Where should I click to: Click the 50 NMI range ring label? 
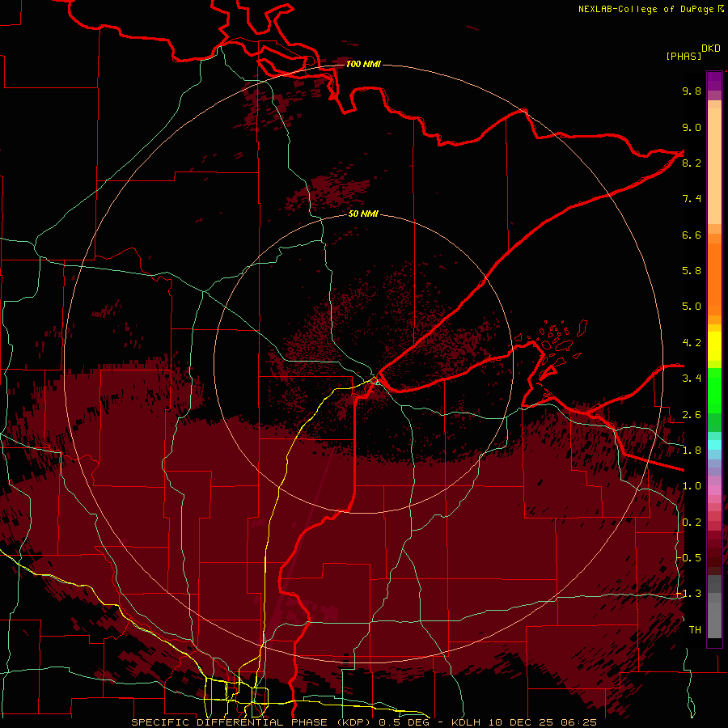coord(363,214)
